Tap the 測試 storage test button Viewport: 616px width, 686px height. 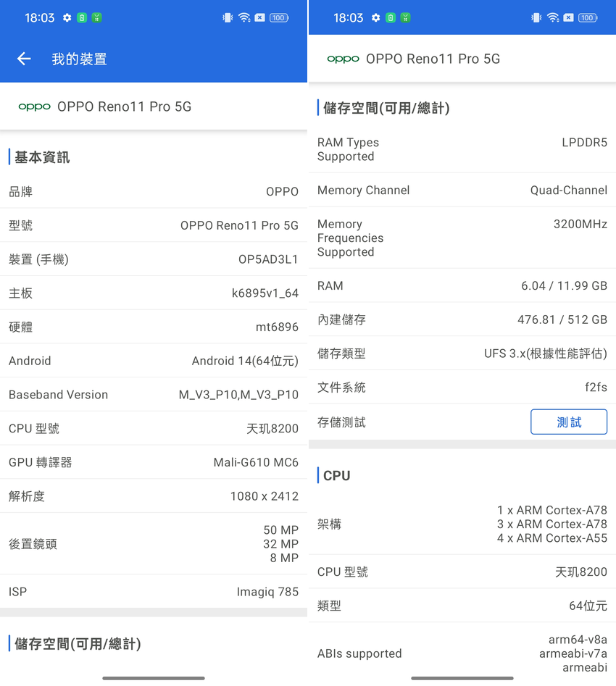569,422
